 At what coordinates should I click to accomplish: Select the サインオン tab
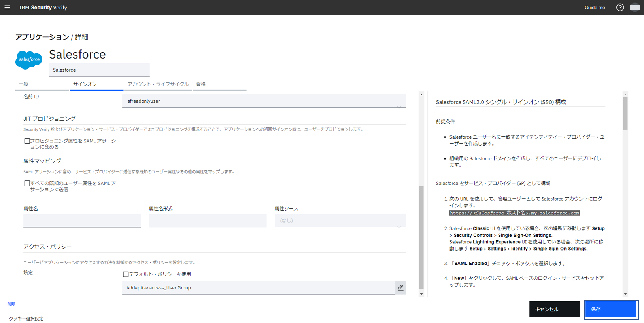tap(96, 84)
